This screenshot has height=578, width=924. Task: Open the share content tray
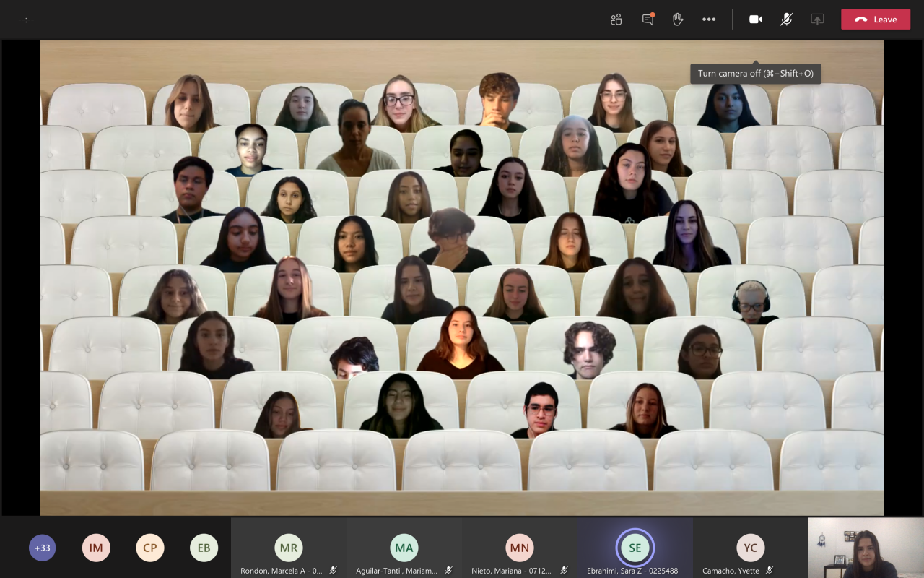coord(817,20)
